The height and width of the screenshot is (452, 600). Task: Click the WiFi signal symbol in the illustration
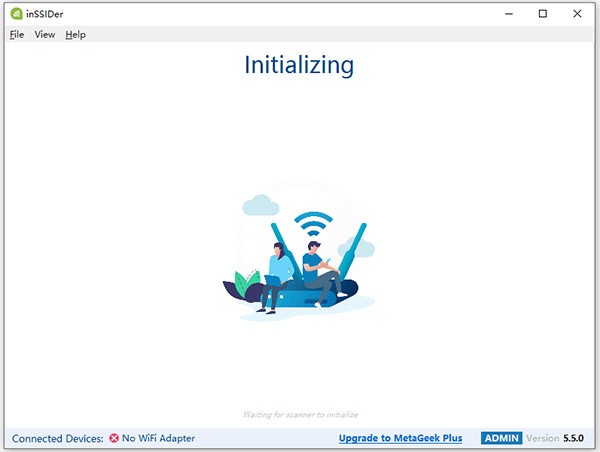coord(313,223)
